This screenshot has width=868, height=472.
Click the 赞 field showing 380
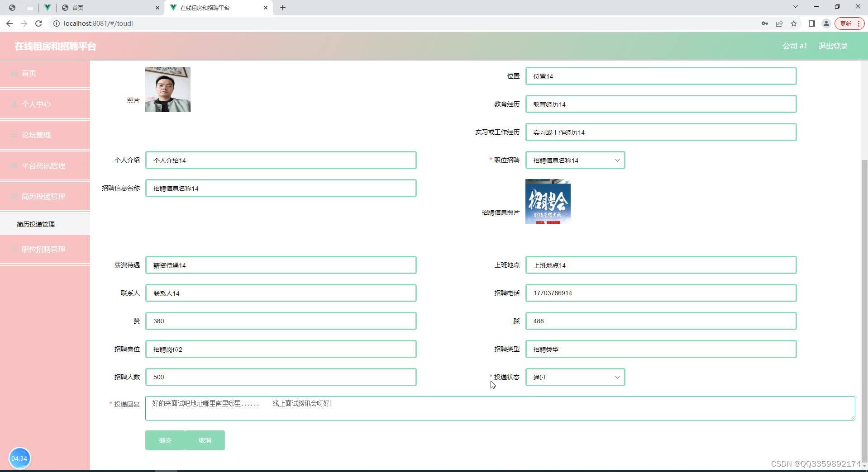pos(281,321)
